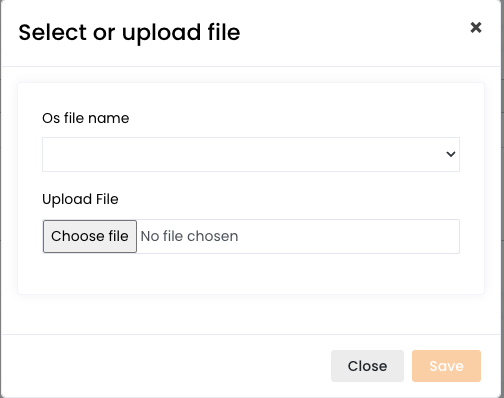This screenshot has width=504, height=398.
Task: Click the blank header area right of the title
Action: point(353,33)
